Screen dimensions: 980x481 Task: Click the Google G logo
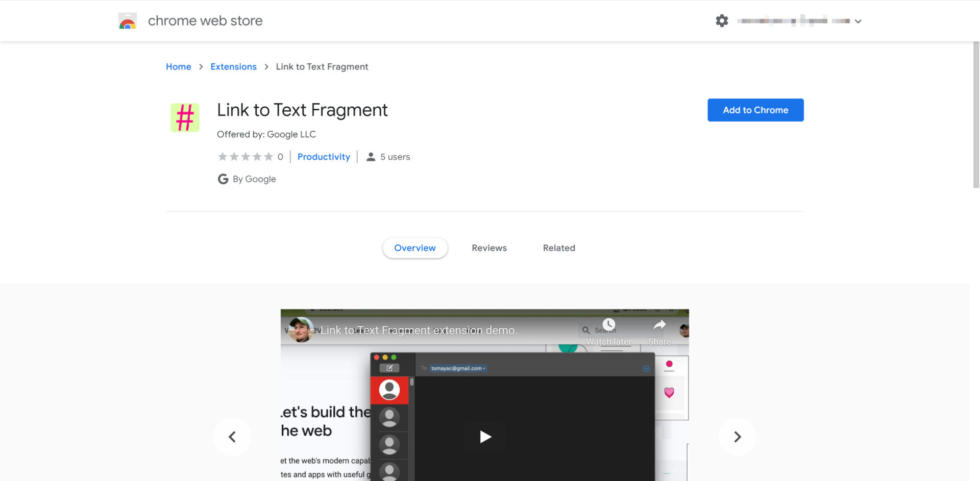tap(223, 179)
